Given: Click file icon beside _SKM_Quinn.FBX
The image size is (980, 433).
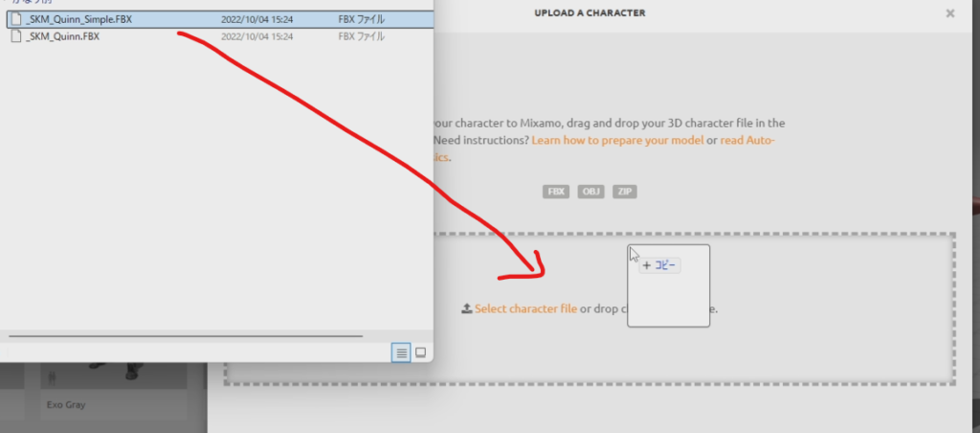Looking at the screenshot, I should point(17,36).
